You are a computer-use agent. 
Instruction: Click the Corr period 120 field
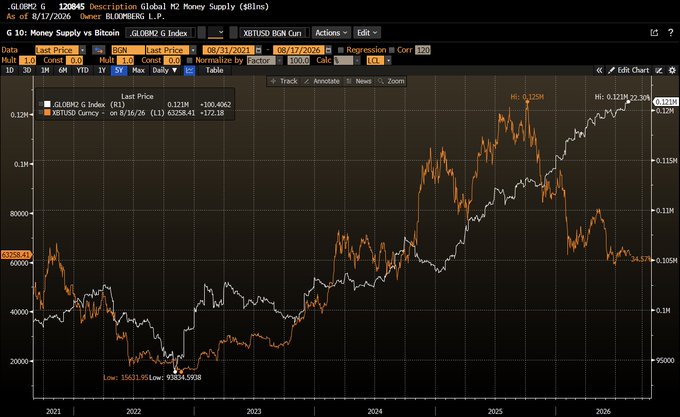point(423,50)
